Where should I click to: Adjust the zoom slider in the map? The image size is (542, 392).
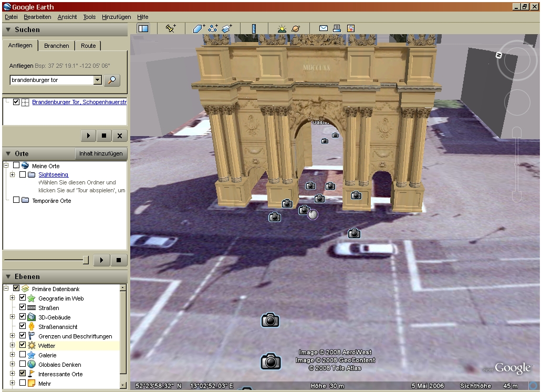pos(516,164)
